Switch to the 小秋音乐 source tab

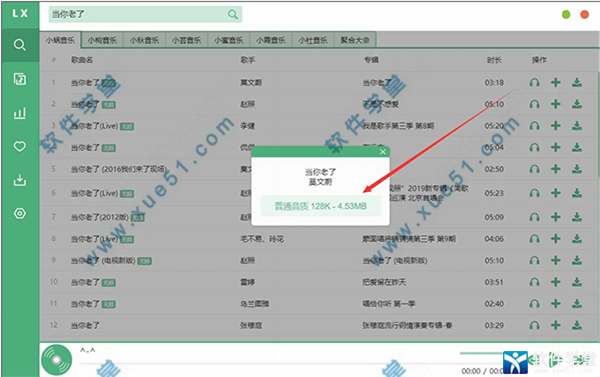click(x=144, y=40)
